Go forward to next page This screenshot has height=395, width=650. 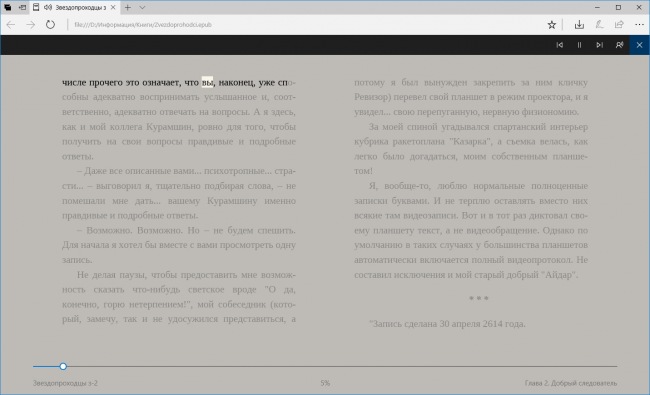(31, 25)
